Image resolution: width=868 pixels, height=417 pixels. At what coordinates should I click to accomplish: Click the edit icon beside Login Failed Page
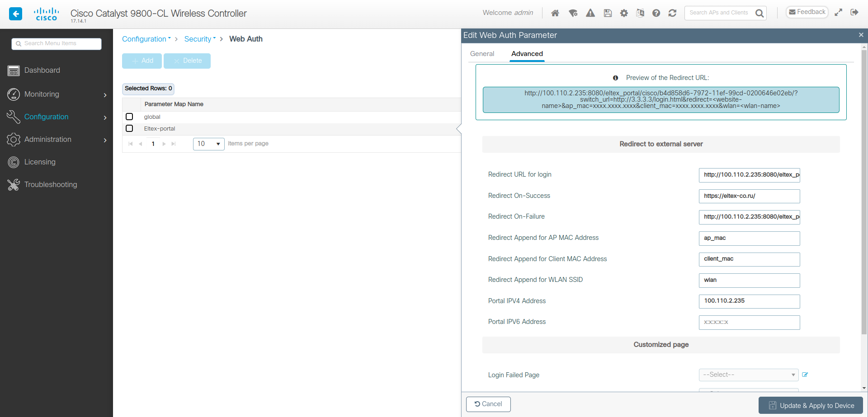[x=805, y=375]
